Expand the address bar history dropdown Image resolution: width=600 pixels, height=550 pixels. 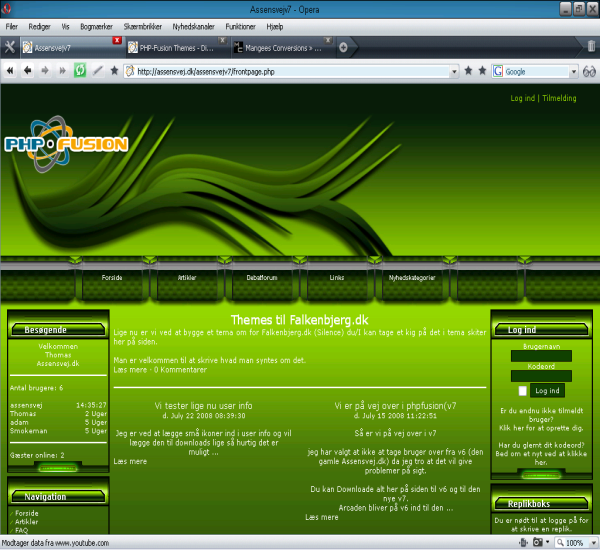[454, 72]
